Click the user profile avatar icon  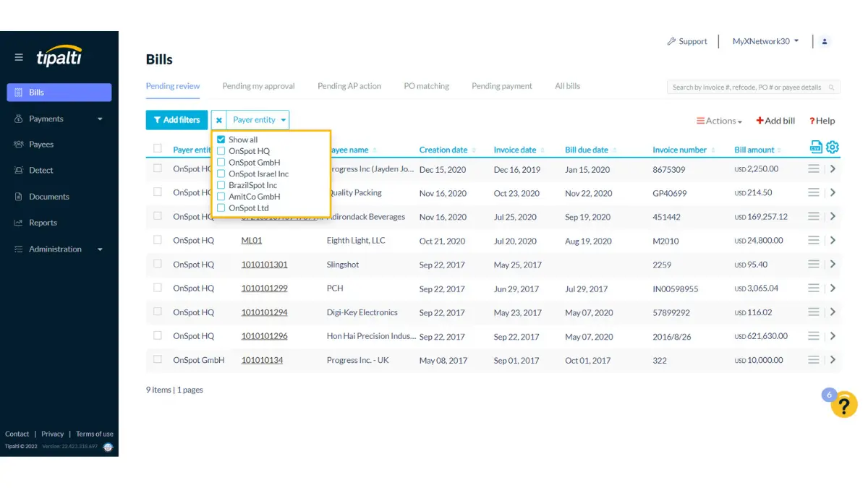tap(825, 42)
